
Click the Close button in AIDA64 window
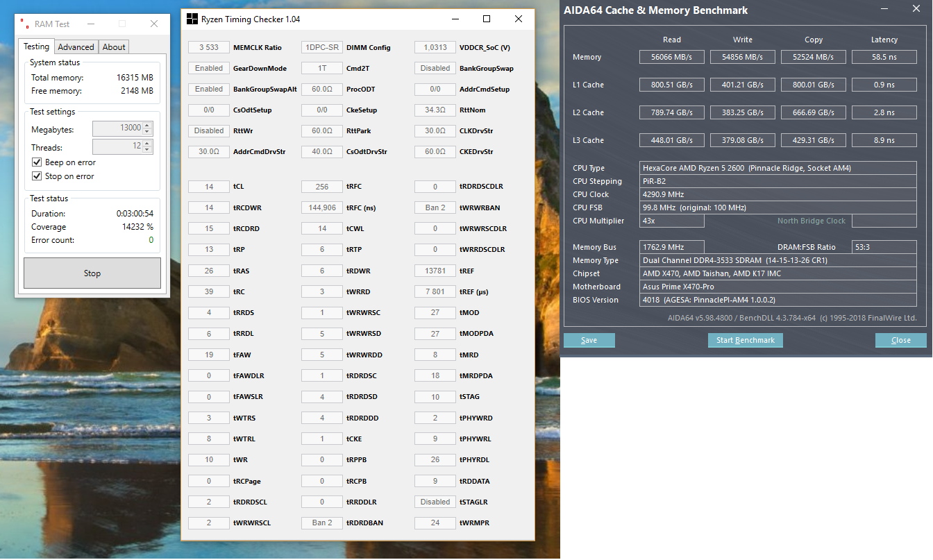901,340
